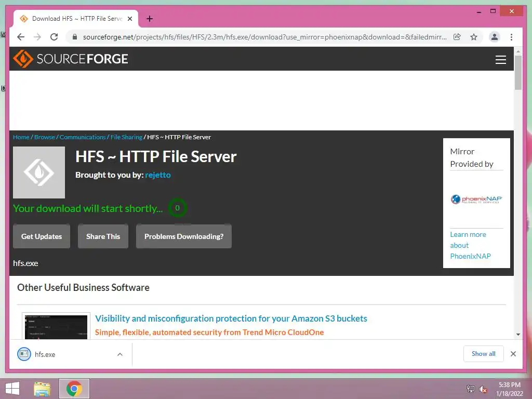Viewport: 532px width, 399px height.
Task: Click the 'HFS ~ HTTP File Server' title
Action: coord(156,157)
